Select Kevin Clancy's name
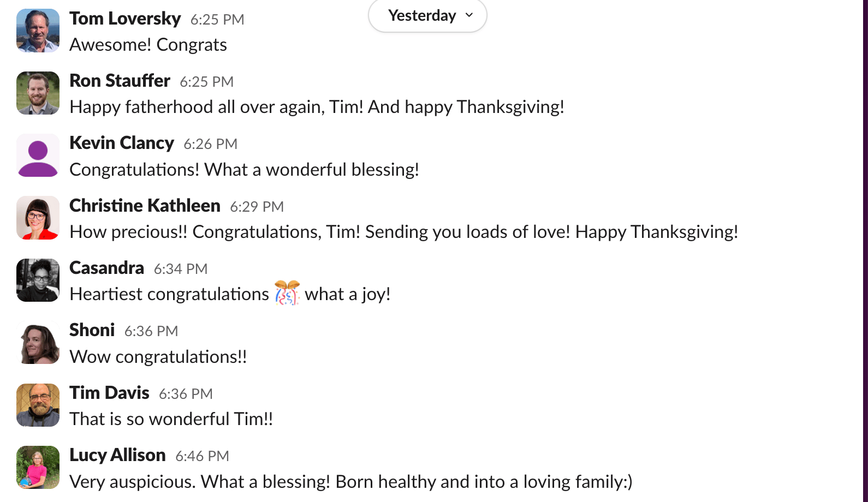Viewport: 868px width, 502px height. [x=122, y=143]
